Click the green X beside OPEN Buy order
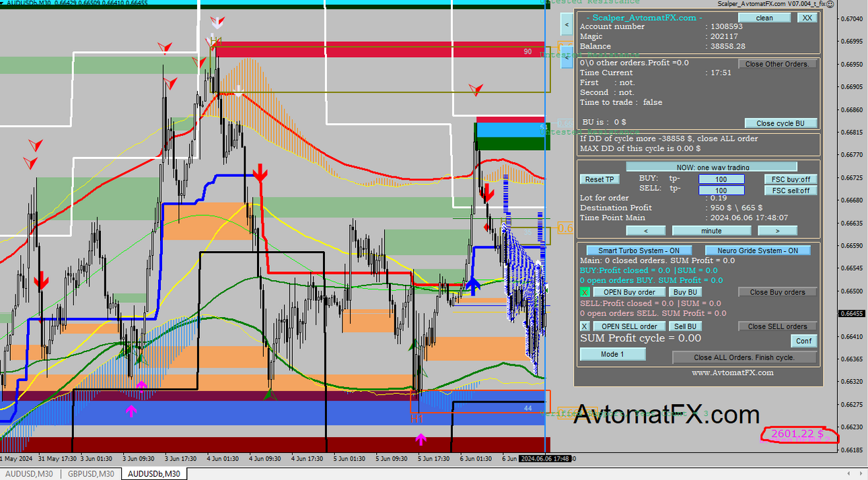 pos(585,292)
